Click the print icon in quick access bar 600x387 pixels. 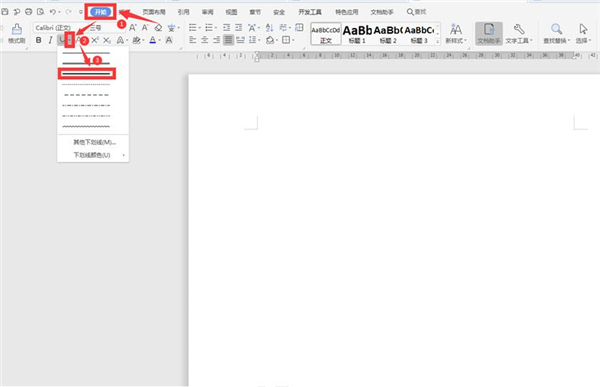[28, 12]
